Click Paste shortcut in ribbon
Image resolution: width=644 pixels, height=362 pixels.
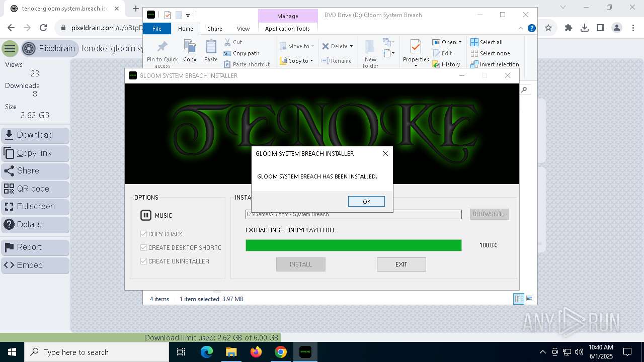pyautogui.click(x=247, y=64)
